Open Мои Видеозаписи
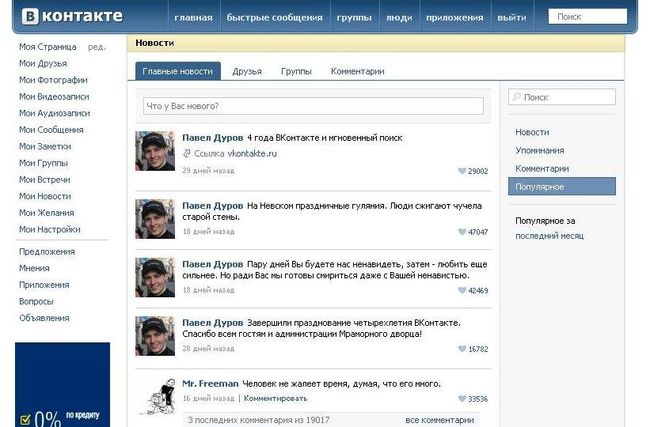This screenshot has width=650, height=427. click(x=54, y=97)
